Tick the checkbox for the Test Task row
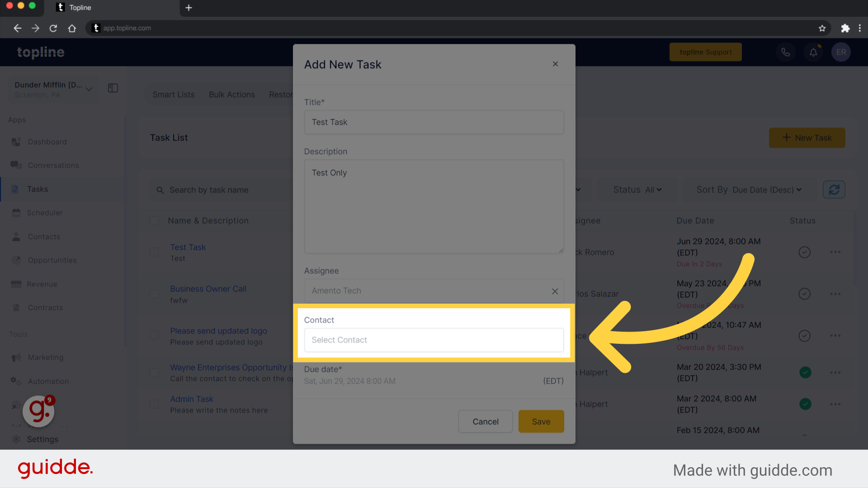Image resolution: width=868 pixels, height=488 pixels. (154, 252)
